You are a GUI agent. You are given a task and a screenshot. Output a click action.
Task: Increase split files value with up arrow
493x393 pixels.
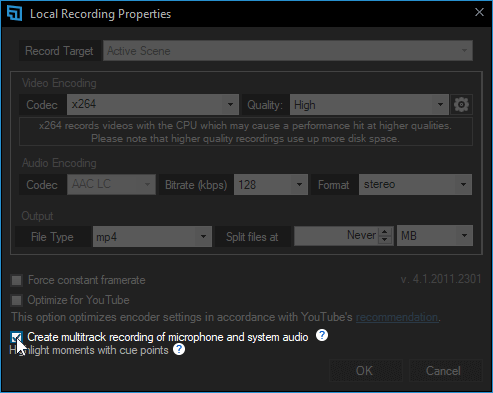click(x=385, y=232)
